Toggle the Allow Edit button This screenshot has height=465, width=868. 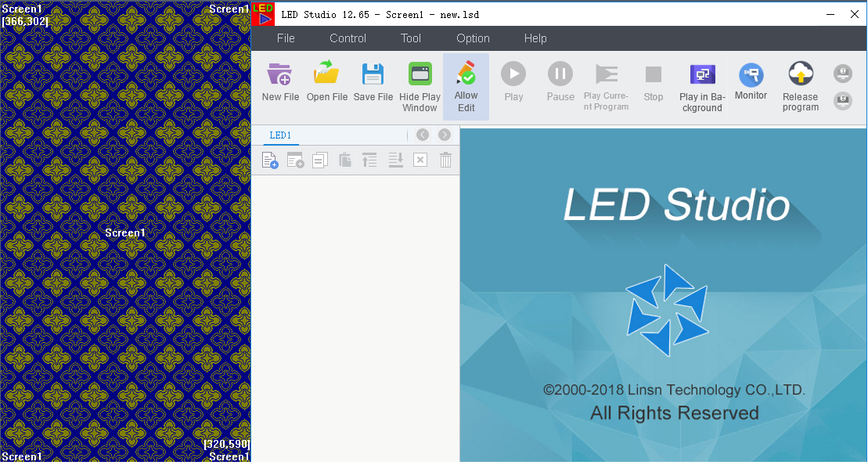coord(466,86)
